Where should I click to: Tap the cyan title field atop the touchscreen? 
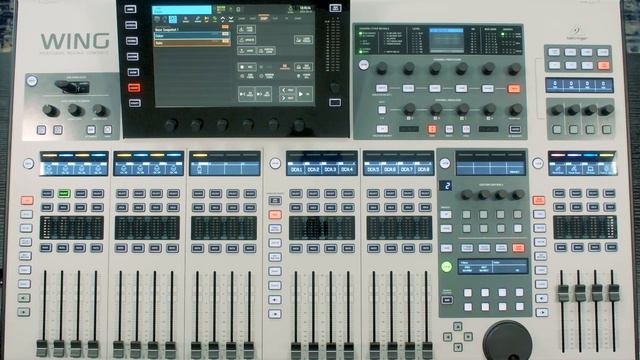[182, 10]
